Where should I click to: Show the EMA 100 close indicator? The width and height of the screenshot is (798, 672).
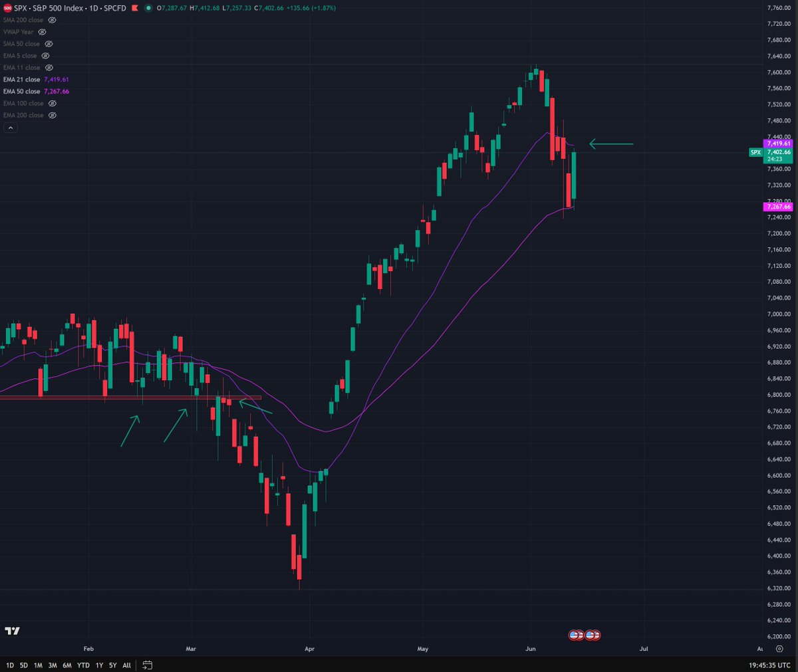click(x=52, y=103)
